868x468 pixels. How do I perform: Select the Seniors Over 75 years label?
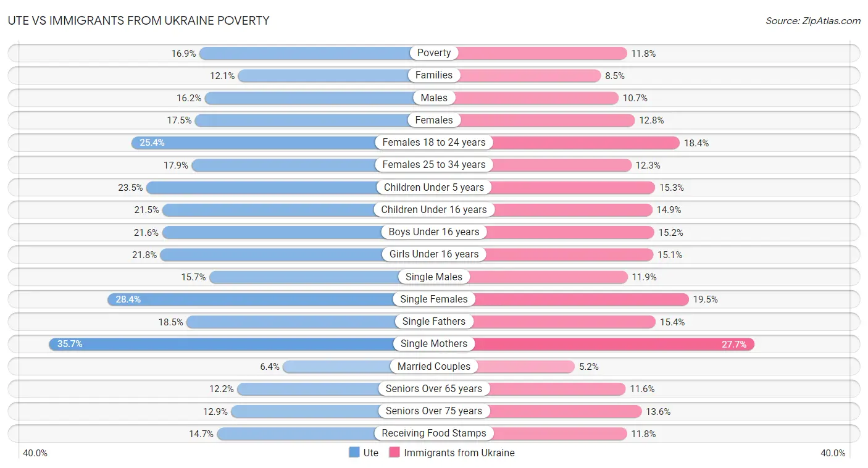coord(434,411)
